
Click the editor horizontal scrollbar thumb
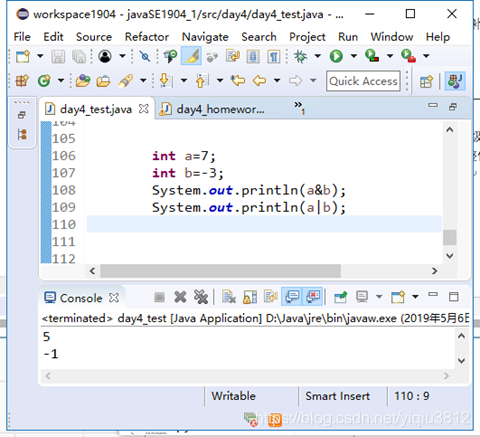[220, 271]
